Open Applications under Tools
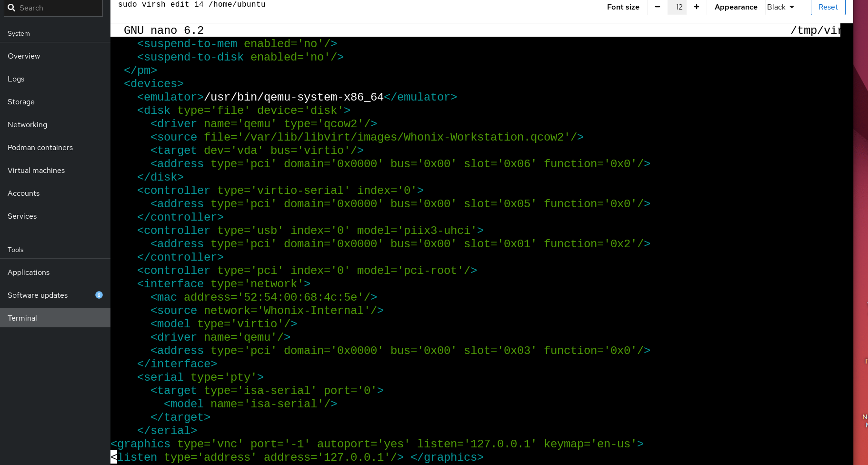Screen dimensions: 868x465 point(29,273)
